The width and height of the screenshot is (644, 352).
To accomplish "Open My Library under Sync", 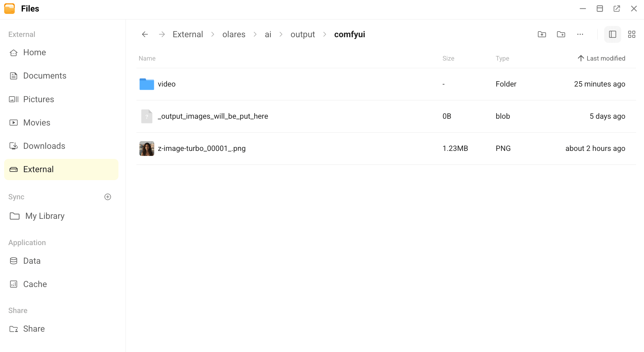I will click(x=45, y=216).
